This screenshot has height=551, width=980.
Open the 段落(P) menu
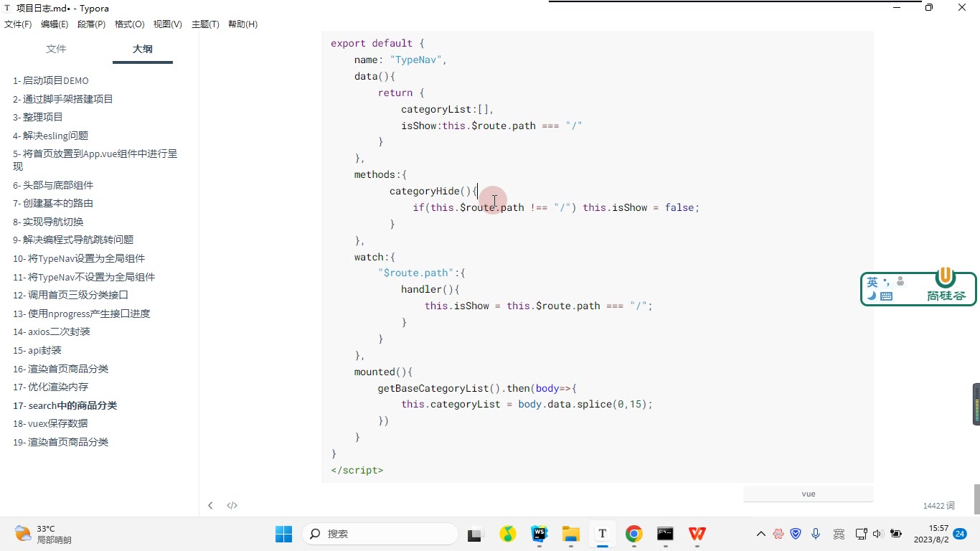click(91, 24)
